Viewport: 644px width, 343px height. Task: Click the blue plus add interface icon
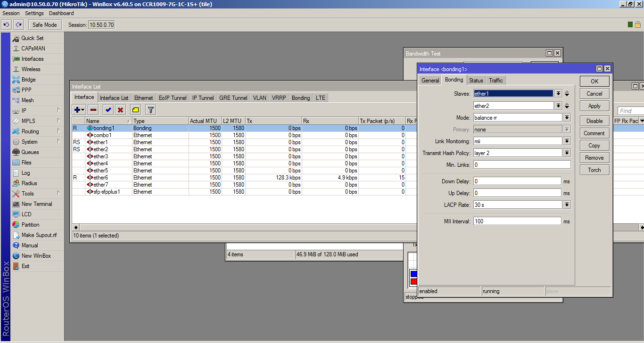coord(77,110)
